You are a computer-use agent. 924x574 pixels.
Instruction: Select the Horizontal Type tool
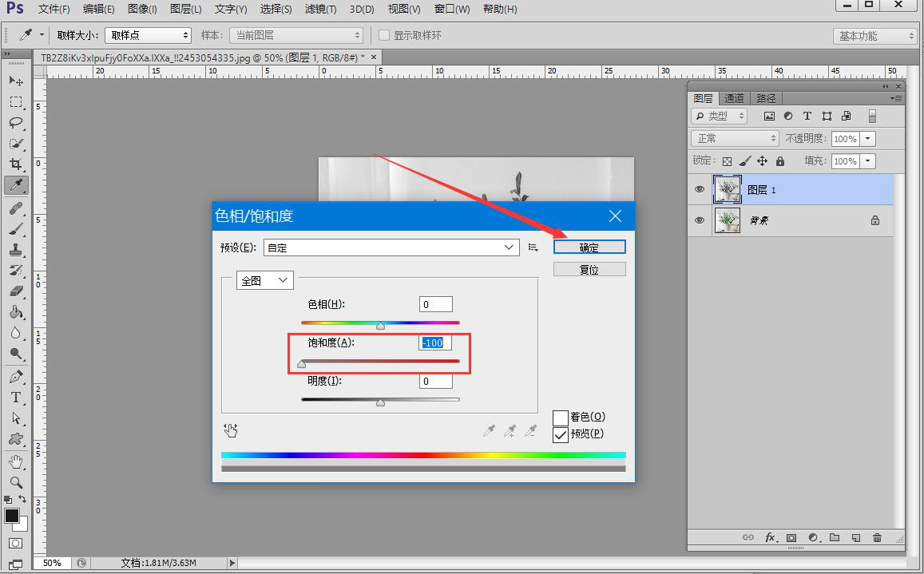point(15,397)
